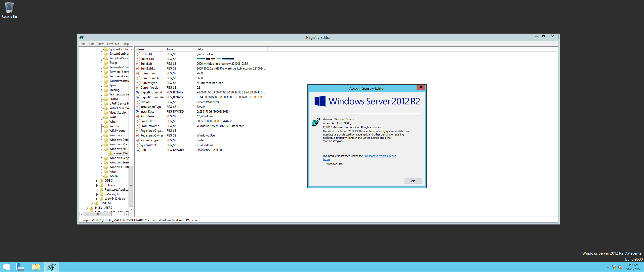The height and width of the screenshot is (272, 644).
Task: Click the BuildGUID value icon
Action: tap(138, 59)
